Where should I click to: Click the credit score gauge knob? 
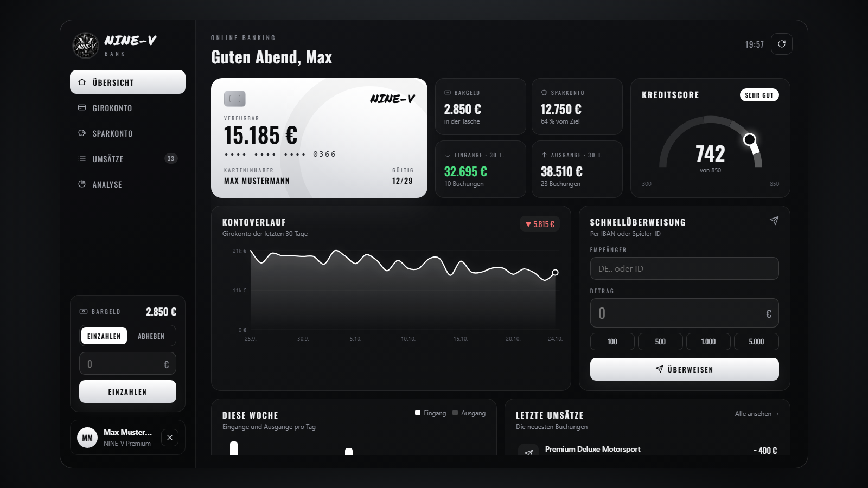[x=750, y=140]
